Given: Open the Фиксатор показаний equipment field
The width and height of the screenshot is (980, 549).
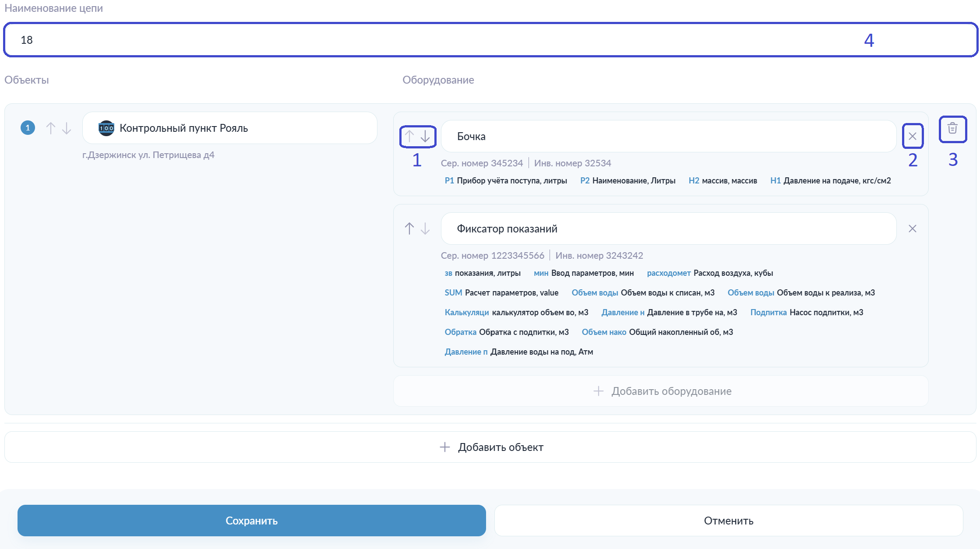Looking at the screenshot, I should [x=669, y=229].
